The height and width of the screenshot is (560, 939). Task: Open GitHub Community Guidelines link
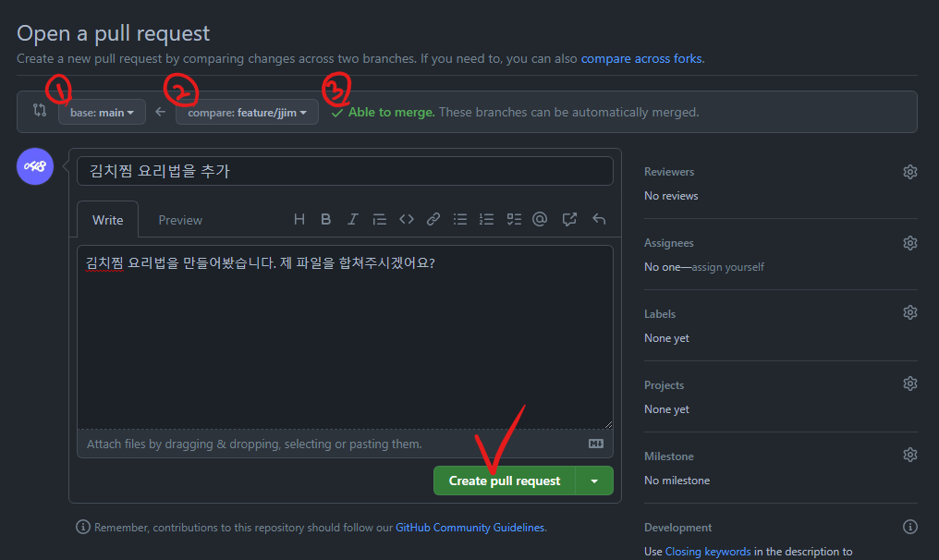(x=470, y=528)
